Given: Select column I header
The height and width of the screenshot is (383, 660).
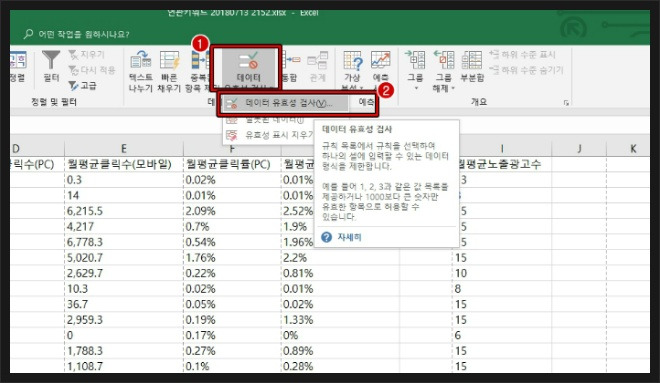Looking at the screenshot, I should (x=503, y=149).
